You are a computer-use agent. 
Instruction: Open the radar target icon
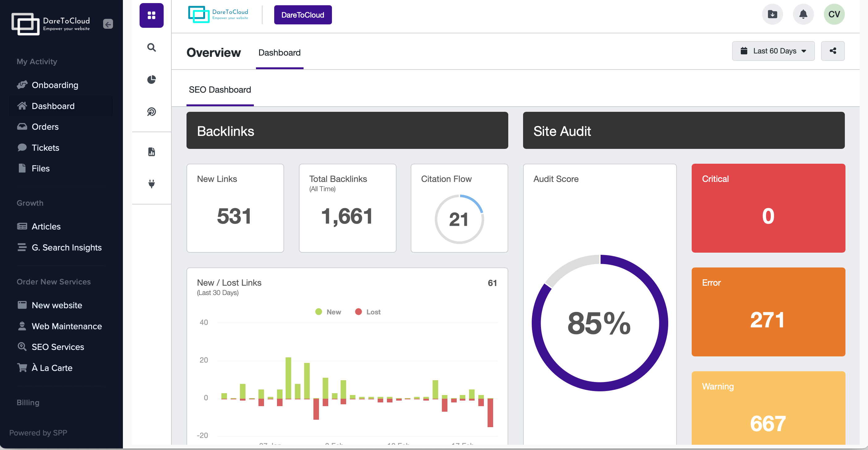tap(151, 111)
